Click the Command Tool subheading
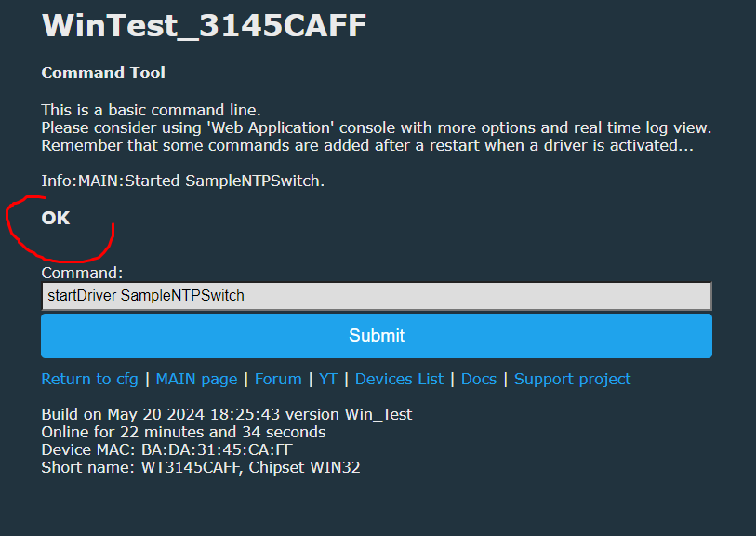 pos(103,73)
